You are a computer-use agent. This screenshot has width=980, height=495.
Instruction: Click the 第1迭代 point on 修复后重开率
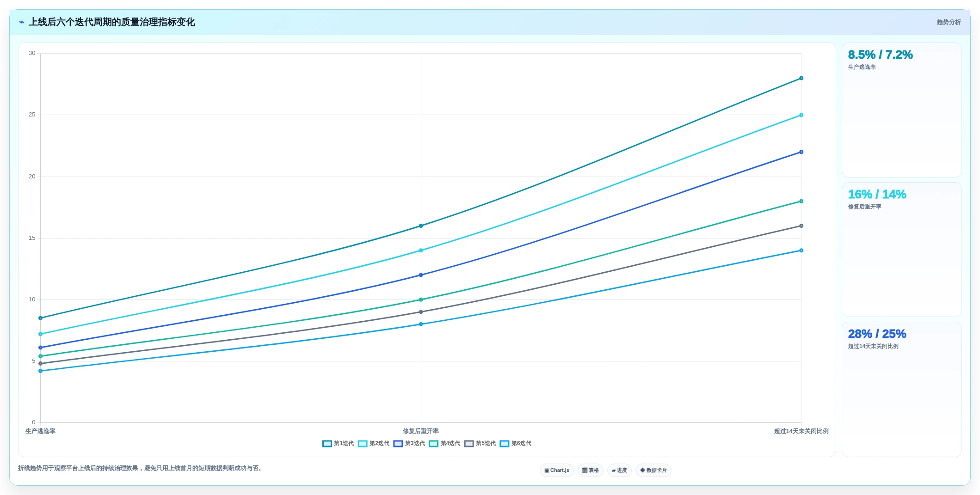point(421,226)
